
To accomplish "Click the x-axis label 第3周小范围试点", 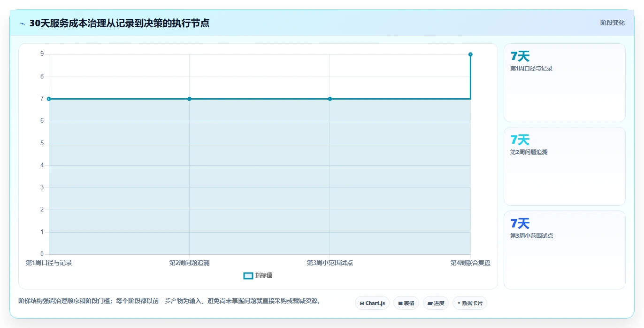I will (330, 263).
